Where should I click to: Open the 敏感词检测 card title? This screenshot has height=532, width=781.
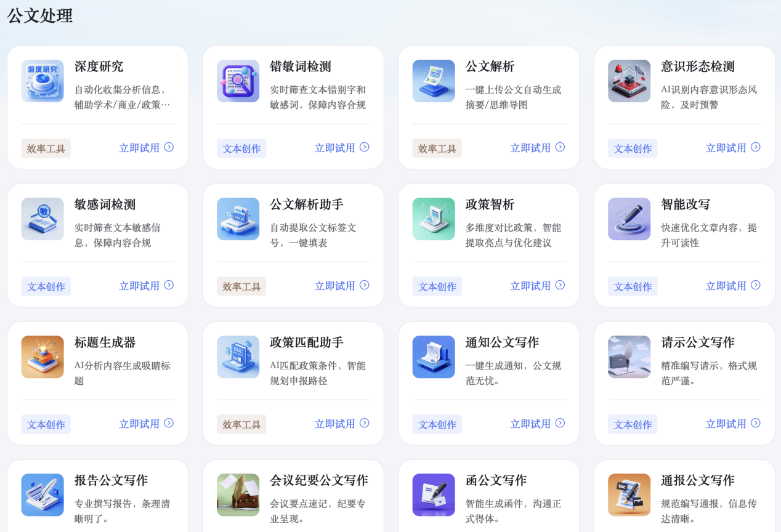(105, 204)
